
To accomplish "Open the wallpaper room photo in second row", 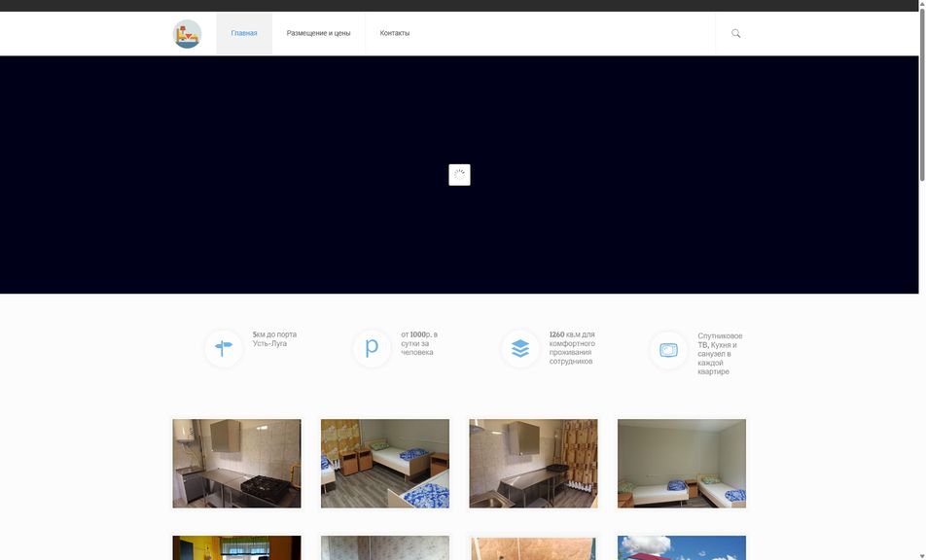I will click(385, 547).
